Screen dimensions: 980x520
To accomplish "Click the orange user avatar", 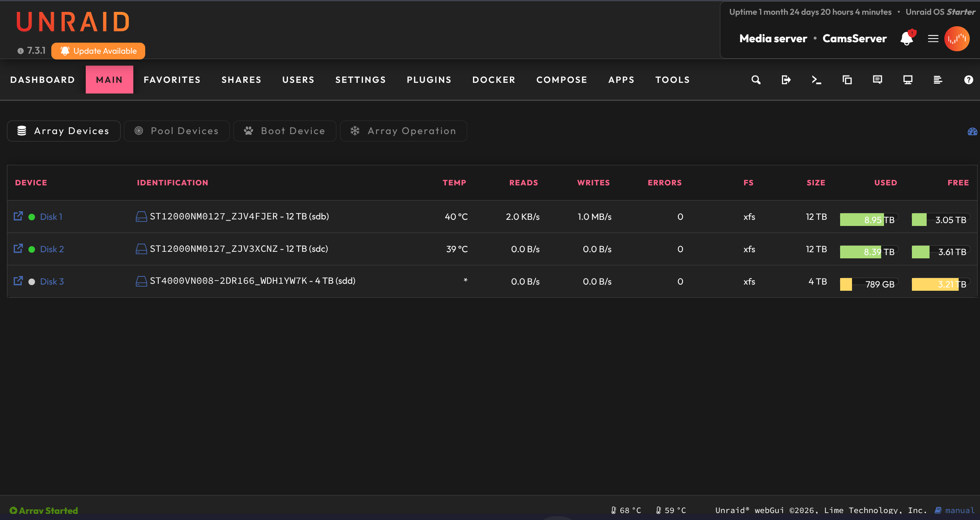I will [x=957, y=39].
